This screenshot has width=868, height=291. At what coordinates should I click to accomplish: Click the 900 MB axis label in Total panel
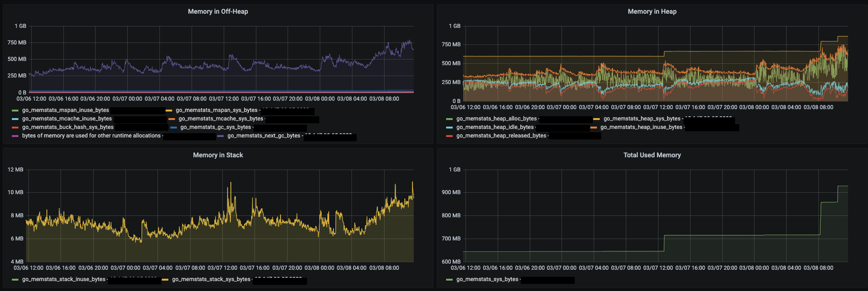click(x=451, y=192)
